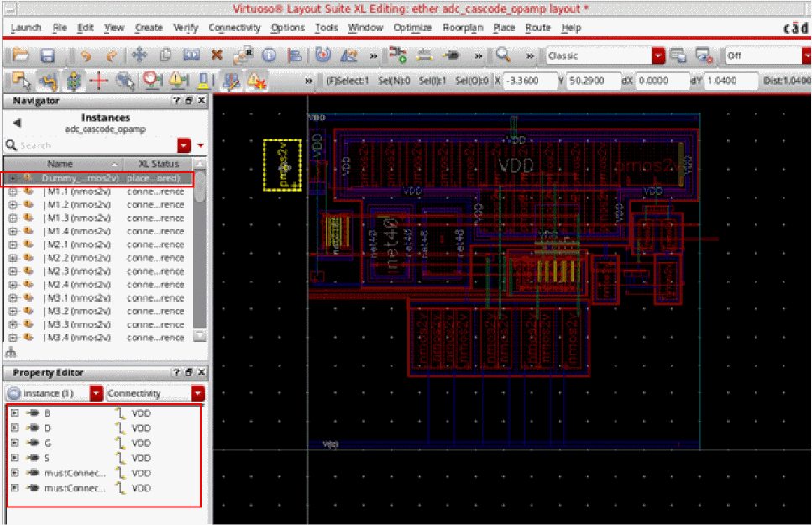Select the Move tool icon
812x525 pixels.
(x=139, y=55)
